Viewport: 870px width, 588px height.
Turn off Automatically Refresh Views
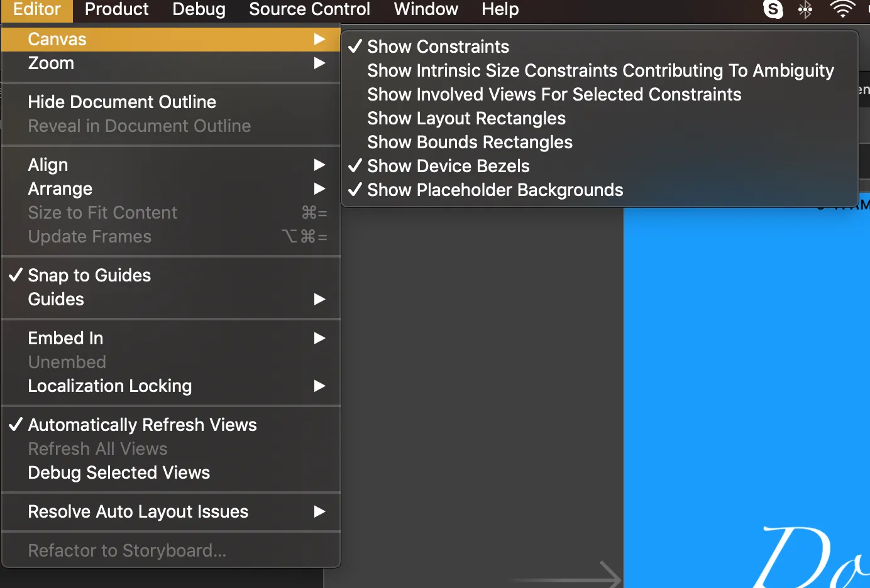coord(142,425)
